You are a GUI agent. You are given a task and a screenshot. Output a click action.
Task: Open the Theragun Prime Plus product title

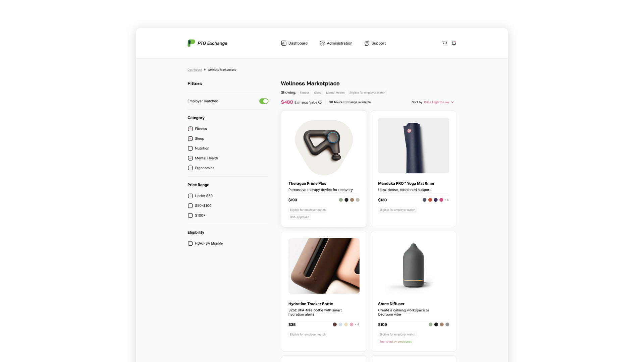pyautogui.click(x=307, y=183)
